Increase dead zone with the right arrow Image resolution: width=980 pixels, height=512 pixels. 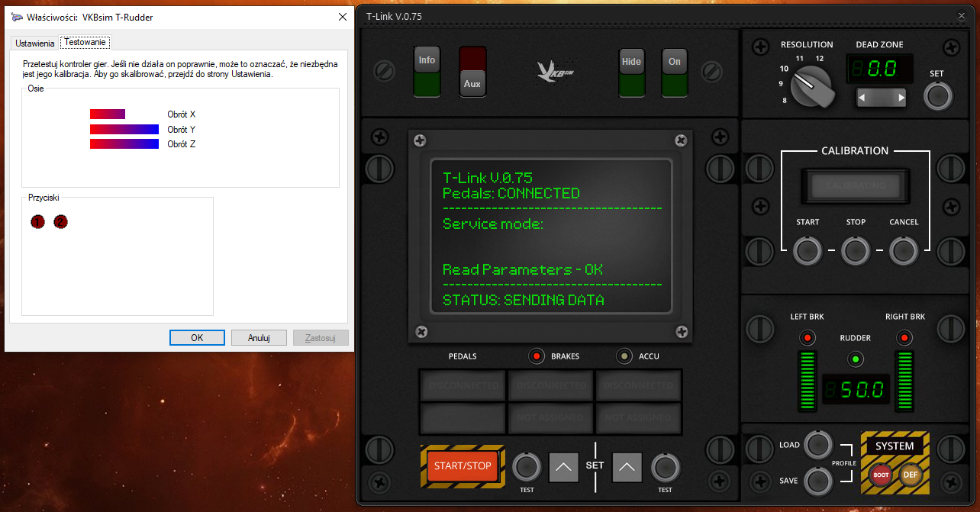coord(901,98)
